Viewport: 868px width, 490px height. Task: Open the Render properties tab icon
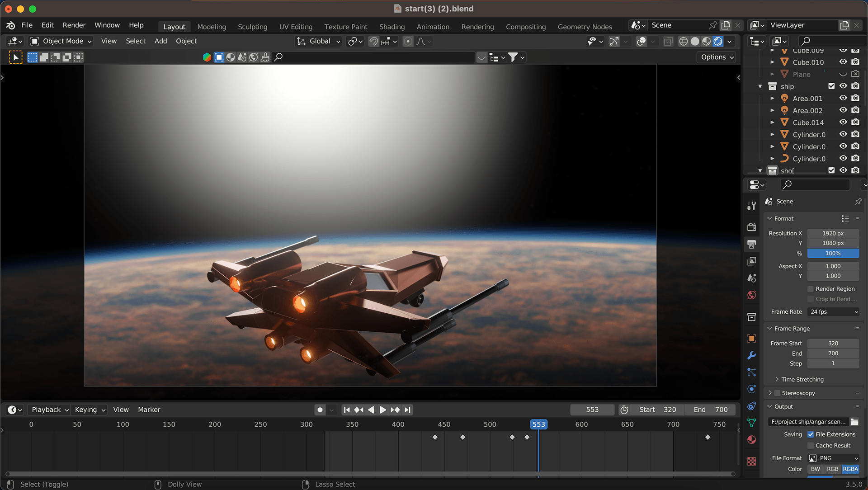(751, 227)
